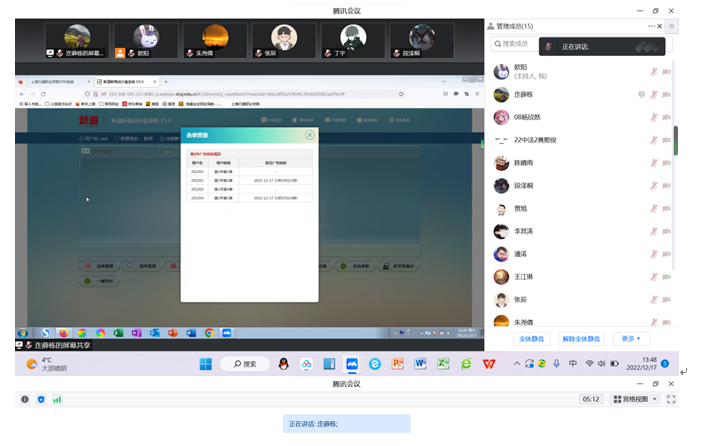
Task: Click the green network signal icon
Action: [x=57, y=399]
